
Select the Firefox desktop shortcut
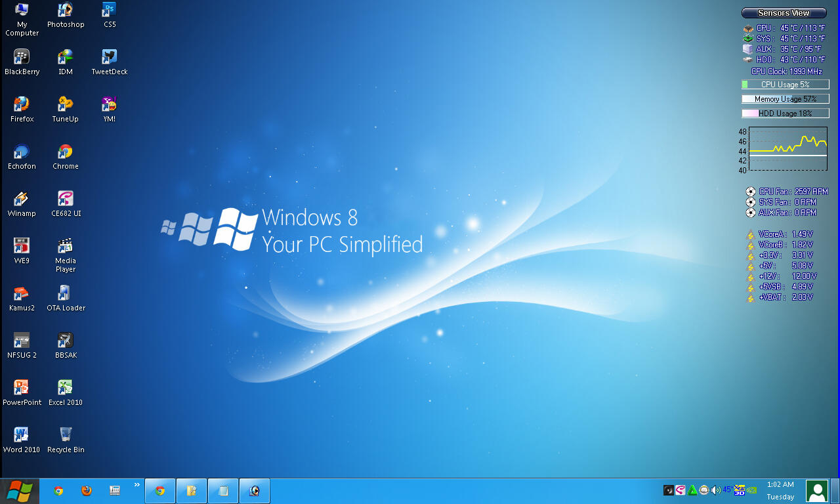tap(22, 110)
